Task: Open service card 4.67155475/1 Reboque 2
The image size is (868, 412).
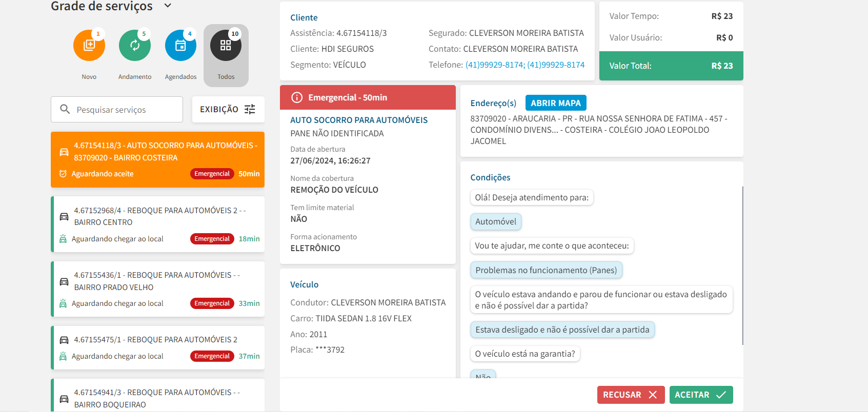Action: [x=157, y=347]
